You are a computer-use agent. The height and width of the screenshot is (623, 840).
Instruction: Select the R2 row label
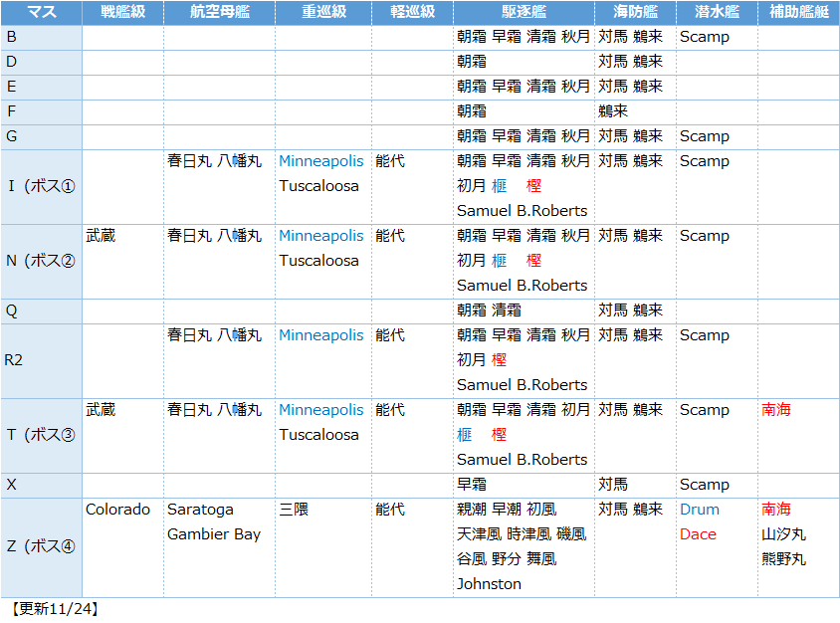coord(14,360)
